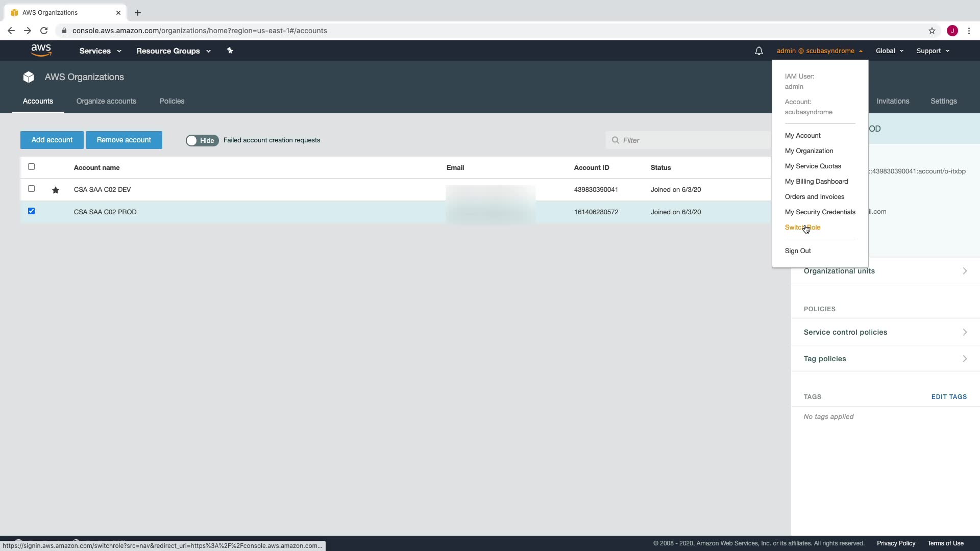
Task: Check the CSA SAA C02 DEV checkbox
Action: (x=32, y=189)
